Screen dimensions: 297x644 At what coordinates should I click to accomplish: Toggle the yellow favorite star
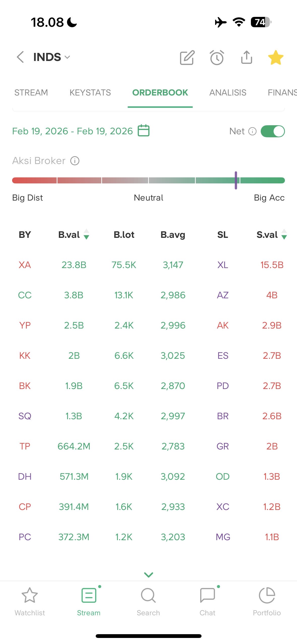[x=276, y=57]
